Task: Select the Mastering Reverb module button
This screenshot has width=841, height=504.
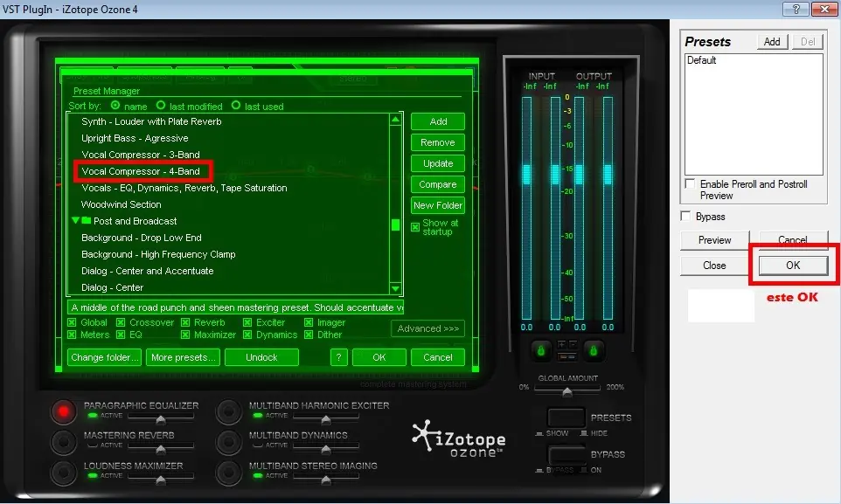Action: pos(63,442)
